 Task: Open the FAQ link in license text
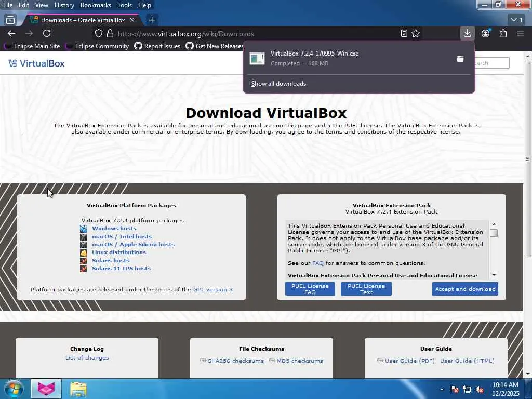[x=318, y=263]
